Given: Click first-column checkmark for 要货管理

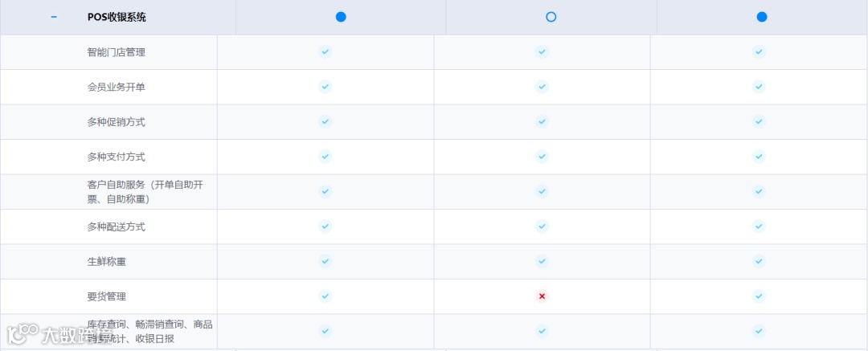Looking at the screenshot, I should (x=325, y=296).
